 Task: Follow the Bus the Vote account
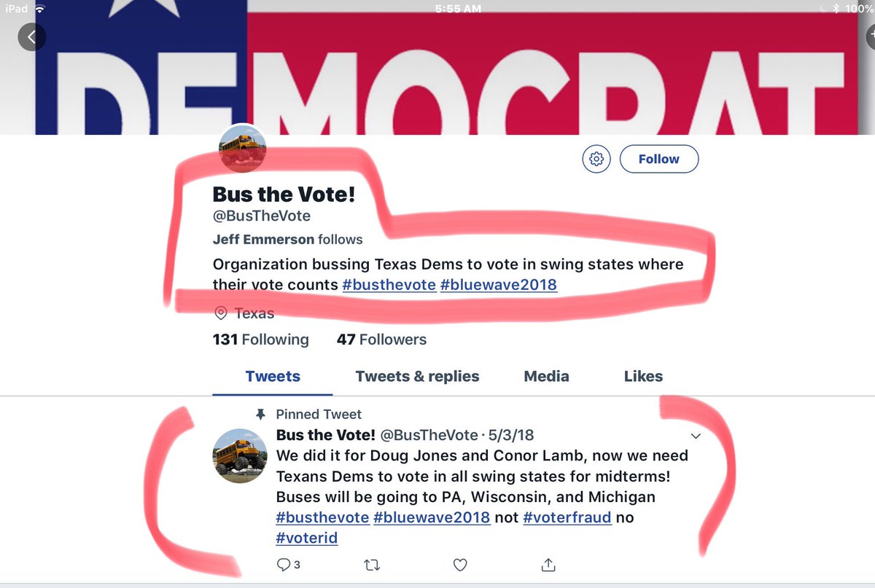coord(659,159)
